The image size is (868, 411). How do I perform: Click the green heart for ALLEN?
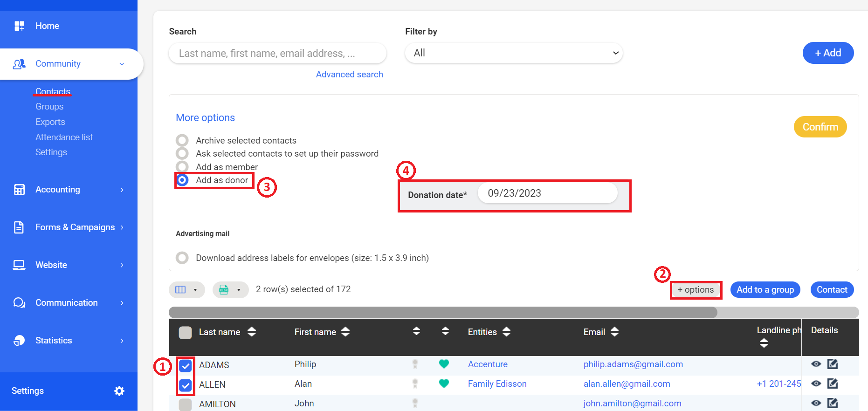point(444,384)
